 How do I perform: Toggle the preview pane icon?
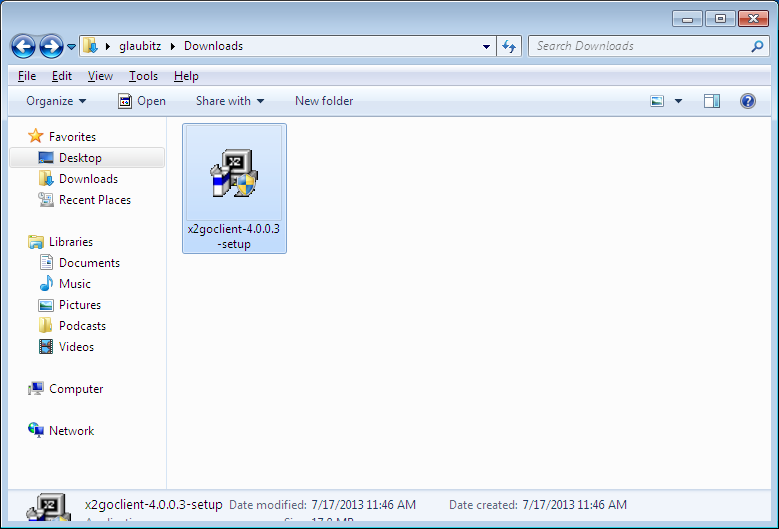(x=712, y=101)
